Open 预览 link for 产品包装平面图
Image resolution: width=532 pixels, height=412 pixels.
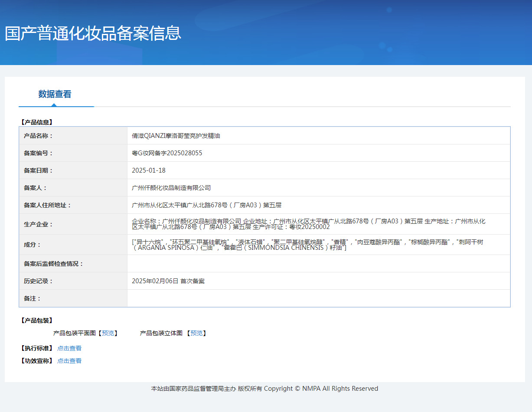click(x=108, y=333)
